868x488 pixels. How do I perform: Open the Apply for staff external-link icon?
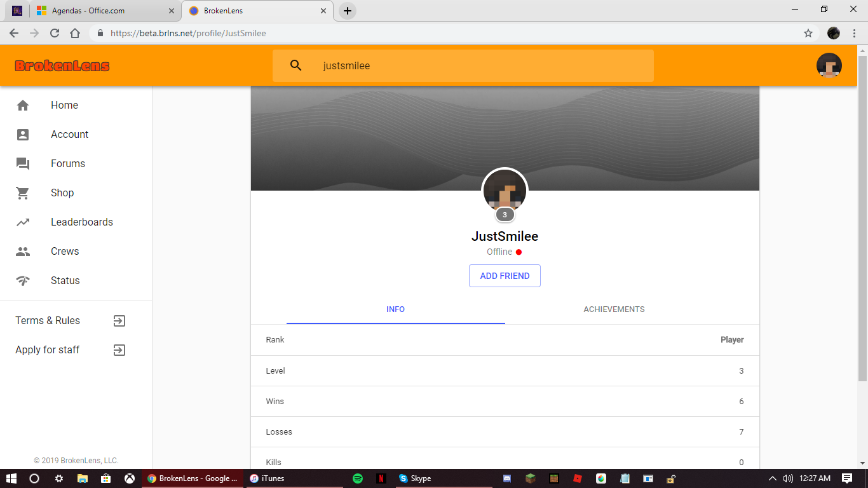pyautogui.click(x=119, y=350)
